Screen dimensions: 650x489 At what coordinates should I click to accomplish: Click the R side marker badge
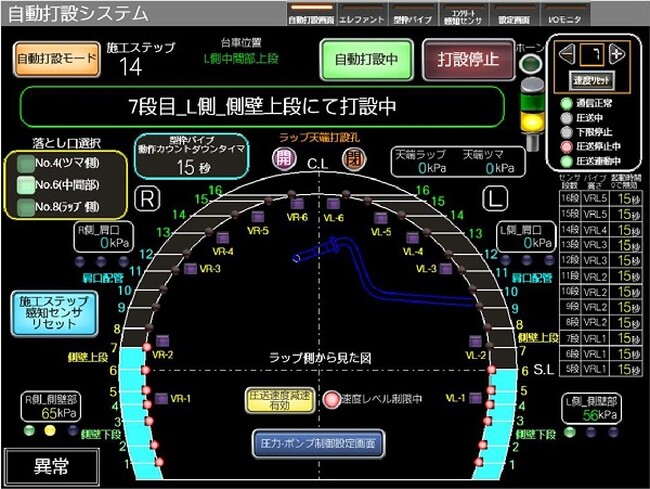pyautogui.click(x=148, y=199)
